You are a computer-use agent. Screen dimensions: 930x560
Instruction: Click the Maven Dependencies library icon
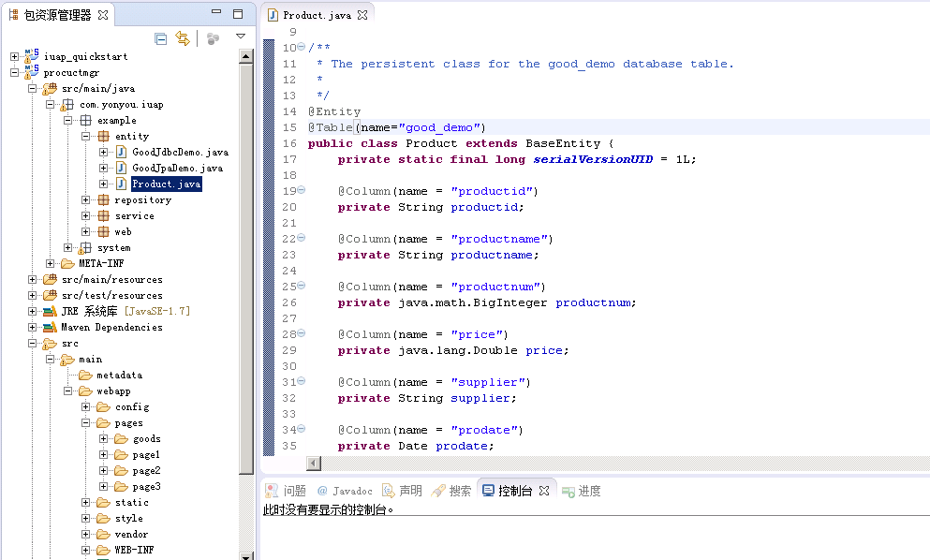tap(49, 327)
